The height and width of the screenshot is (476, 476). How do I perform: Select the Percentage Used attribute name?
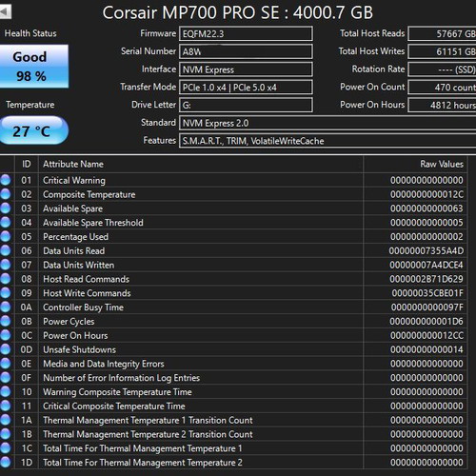point(75,237)
